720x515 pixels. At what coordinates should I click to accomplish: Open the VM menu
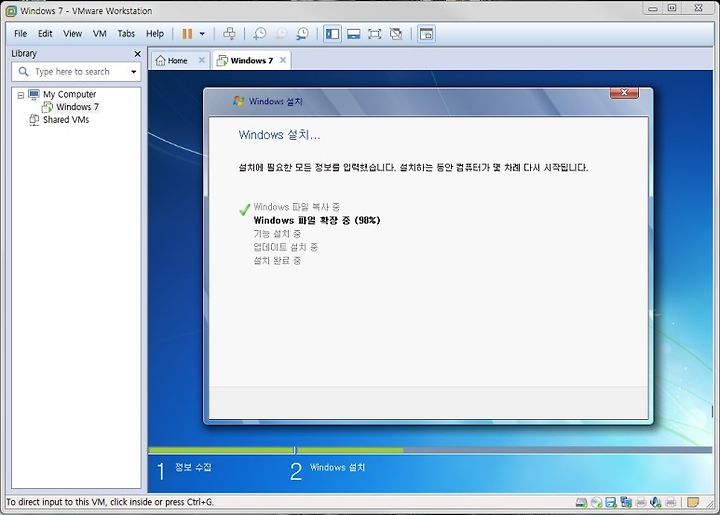[x=99, y=34]
